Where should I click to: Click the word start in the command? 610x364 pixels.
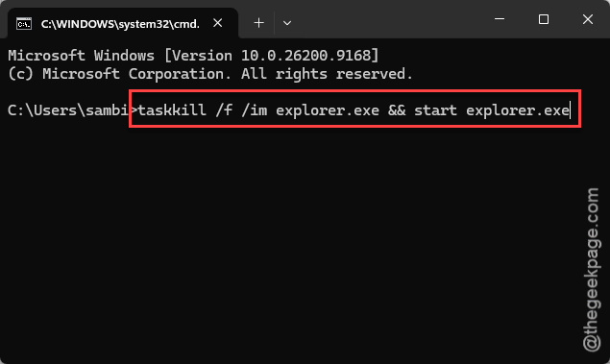[435, 110]
